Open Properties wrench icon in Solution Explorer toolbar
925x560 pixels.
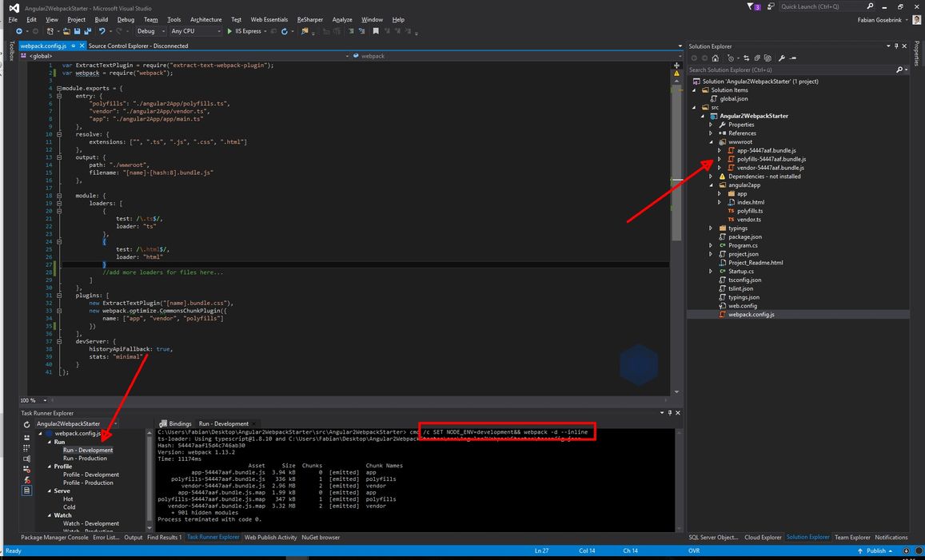[x=781, y=58]
